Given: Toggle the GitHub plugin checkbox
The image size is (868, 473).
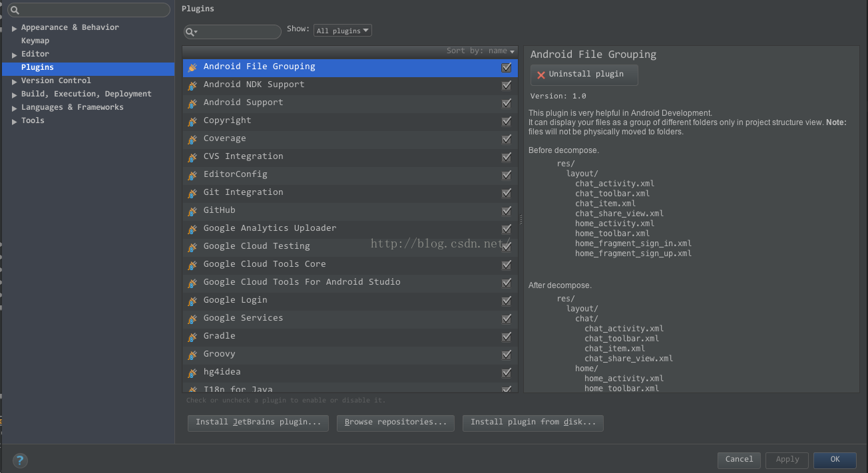Looking at the screenshot, I should 507,211.
